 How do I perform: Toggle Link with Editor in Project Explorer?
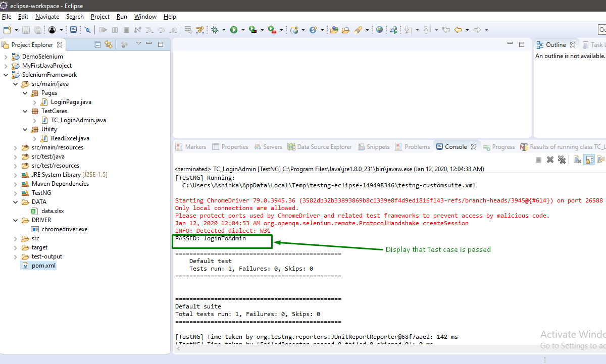coord(108,44)
